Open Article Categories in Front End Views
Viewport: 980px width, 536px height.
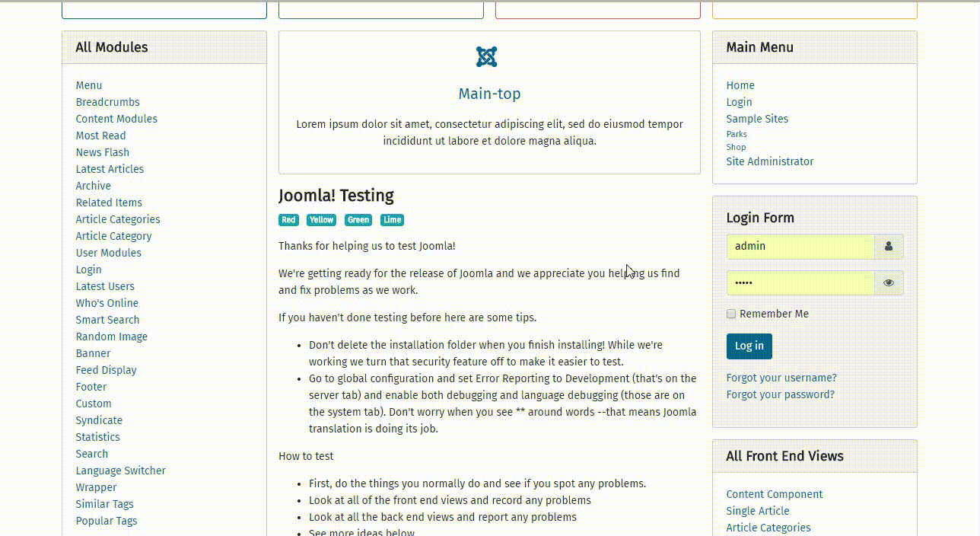tap(768, 528)
